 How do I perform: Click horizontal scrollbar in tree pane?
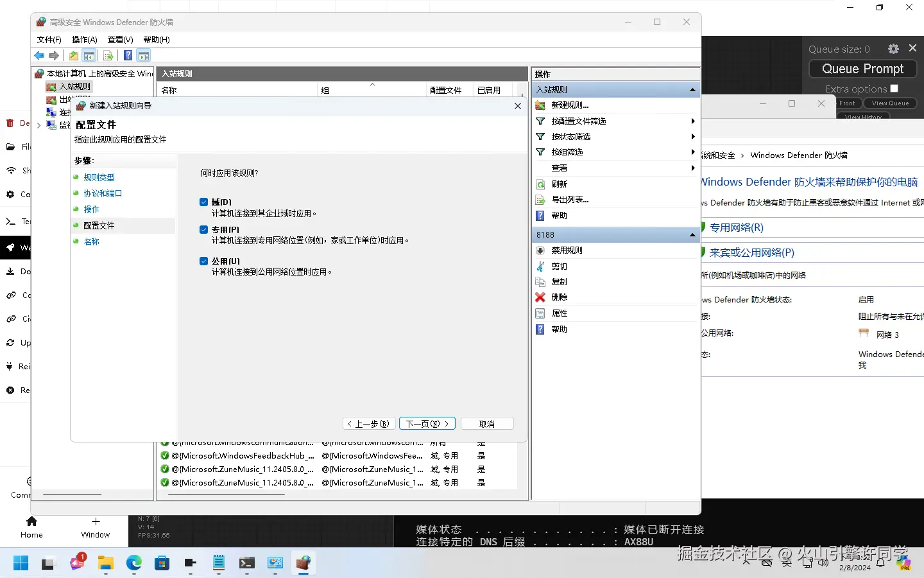click(x=73, y=495)
